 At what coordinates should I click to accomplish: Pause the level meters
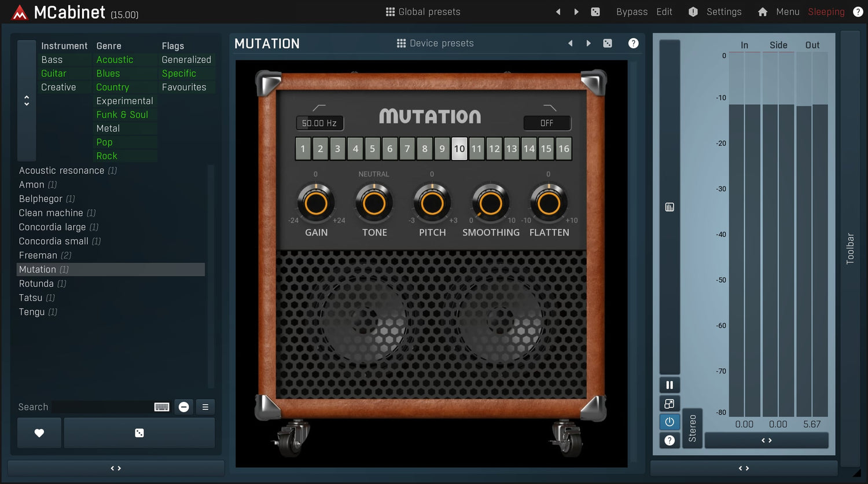(x=670, y=385)
